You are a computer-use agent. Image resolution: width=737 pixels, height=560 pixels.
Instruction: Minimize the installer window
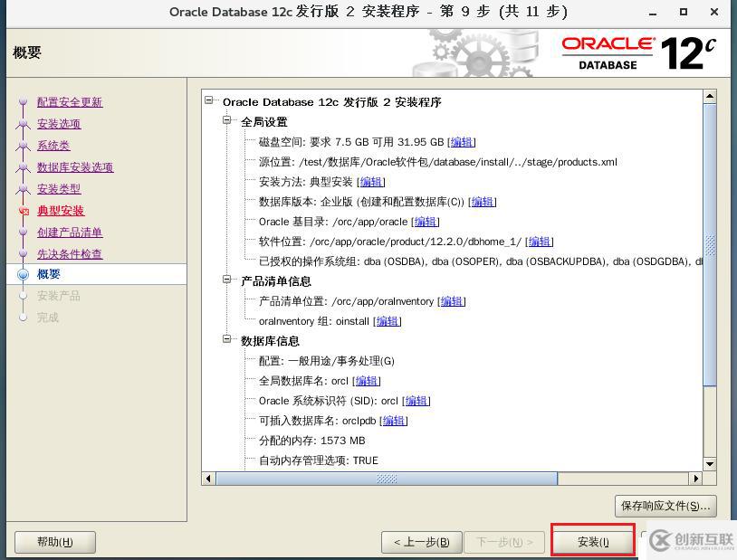click(x=653, y=13)
